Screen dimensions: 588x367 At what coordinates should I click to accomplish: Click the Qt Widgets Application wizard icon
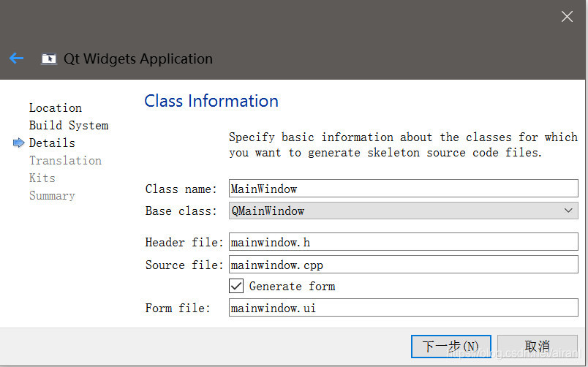pos(49,59)
